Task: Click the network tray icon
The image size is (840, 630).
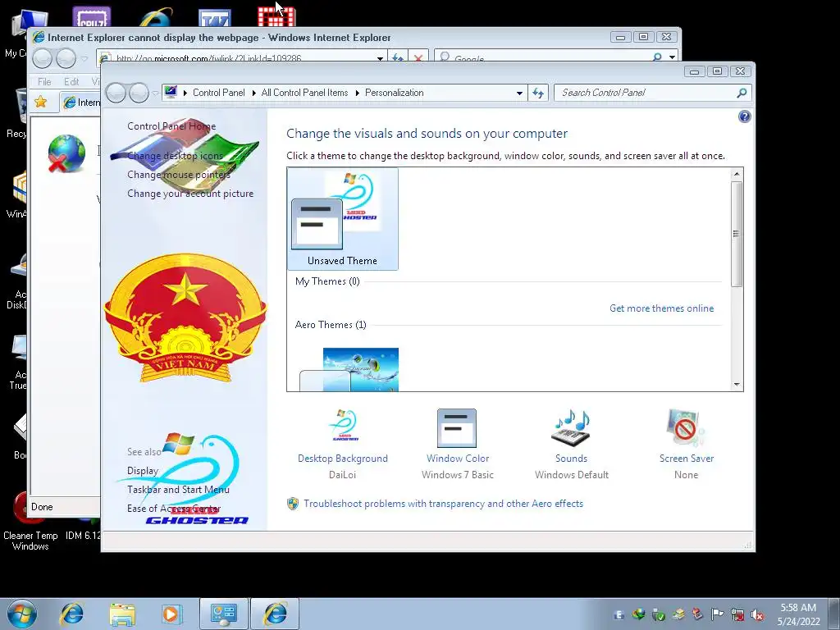Action: point(737,615)
